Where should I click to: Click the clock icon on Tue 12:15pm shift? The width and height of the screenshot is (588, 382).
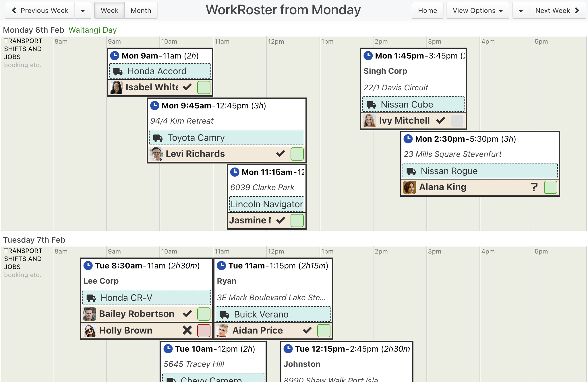pyautogui.click(x=288, y=349)
